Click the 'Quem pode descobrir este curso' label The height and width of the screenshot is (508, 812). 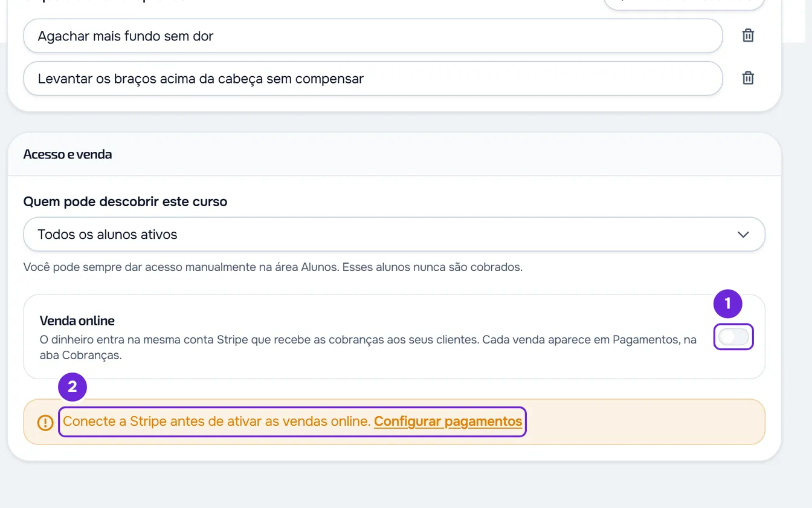(125, 201)
